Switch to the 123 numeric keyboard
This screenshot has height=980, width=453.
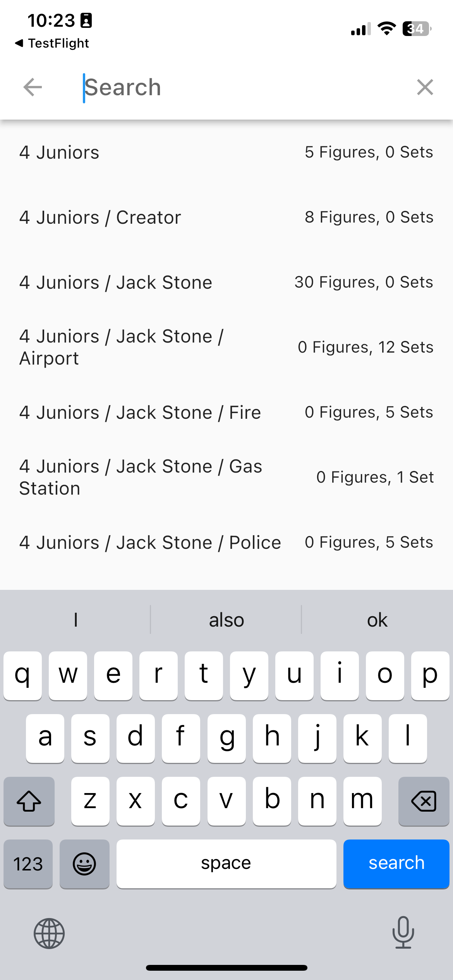[x=28, y=864]
